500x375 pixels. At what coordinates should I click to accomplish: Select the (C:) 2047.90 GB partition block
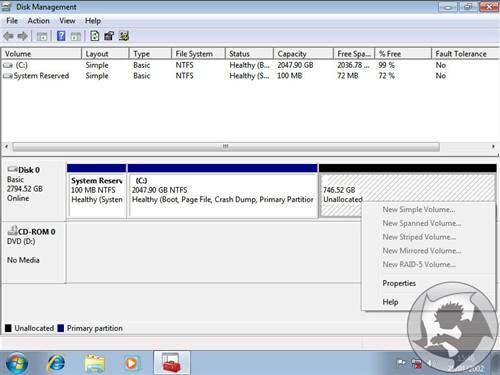[222, 191]
